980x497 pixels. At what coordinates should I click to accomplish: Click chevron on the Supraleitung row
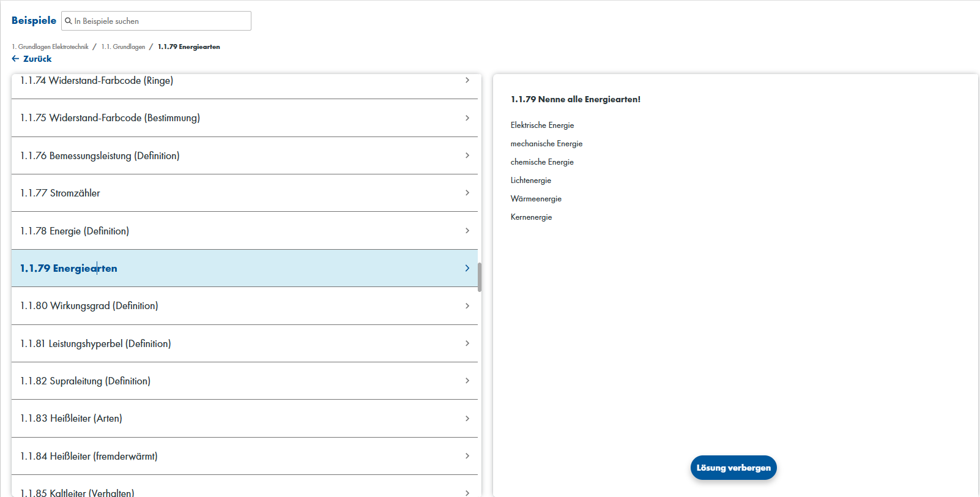pyautogui.click(x=467, y=381)
